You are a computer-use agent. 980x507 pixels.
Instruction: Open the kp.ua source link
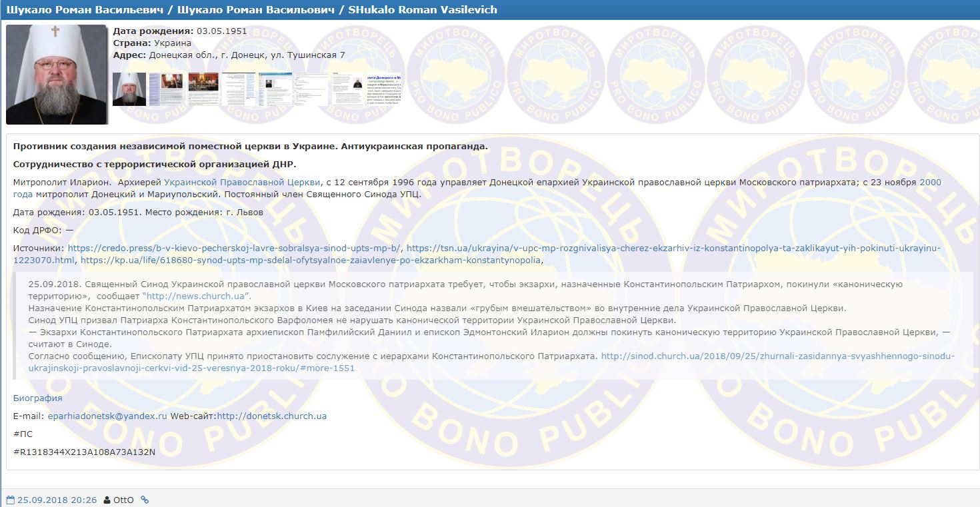click(x=311, y=260)
